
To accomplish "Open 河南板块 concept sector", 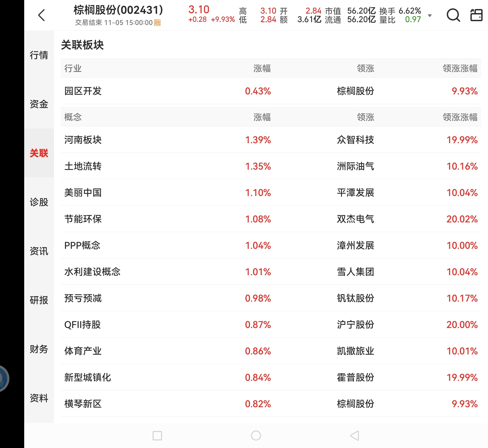I will pyautogui.click(x=83, y=140).
